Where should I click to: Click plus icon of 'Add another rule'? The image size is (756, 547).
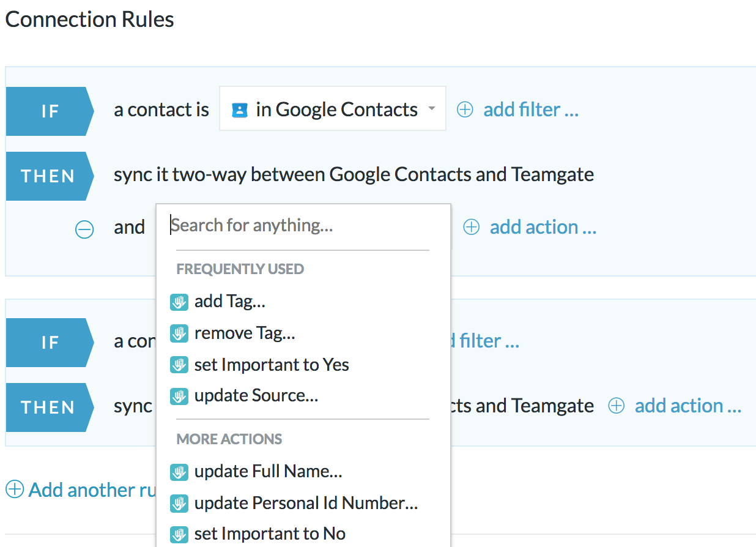[15, 489]
